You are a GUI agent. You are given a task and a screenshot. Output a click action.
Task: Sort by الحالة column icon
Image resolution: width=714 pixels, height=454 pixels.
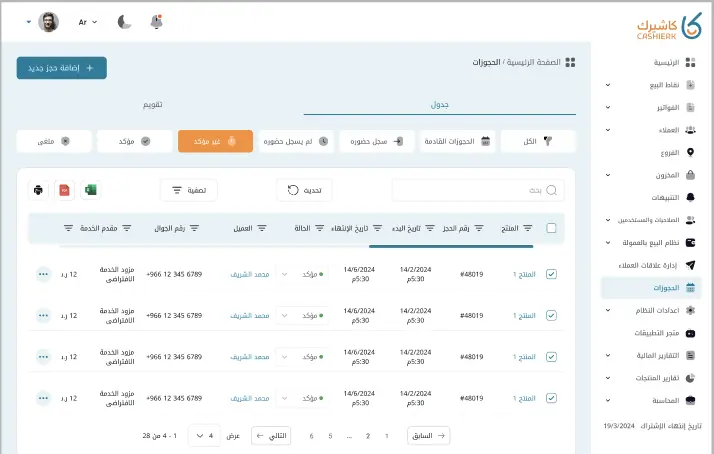(x=320, y=228)
